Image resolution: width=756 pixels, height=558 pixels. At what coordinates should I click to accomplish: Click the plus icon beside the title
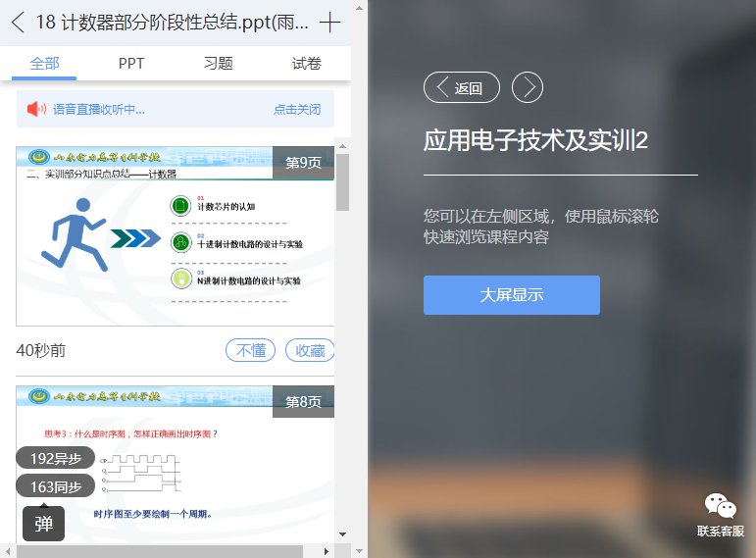329,23
